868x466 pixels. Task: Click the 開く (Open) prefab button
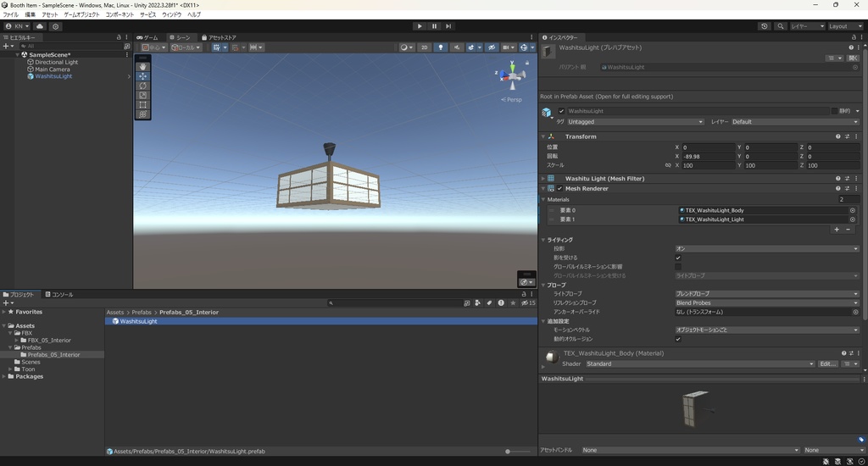click(853, 58)
